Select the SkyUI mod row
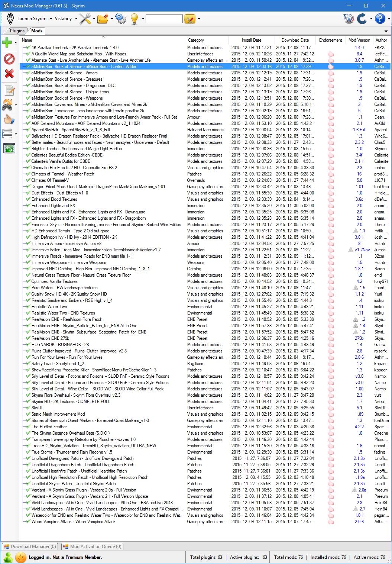Image resolution: width=392 pixels, height=564 pixels. coord(205,408)
